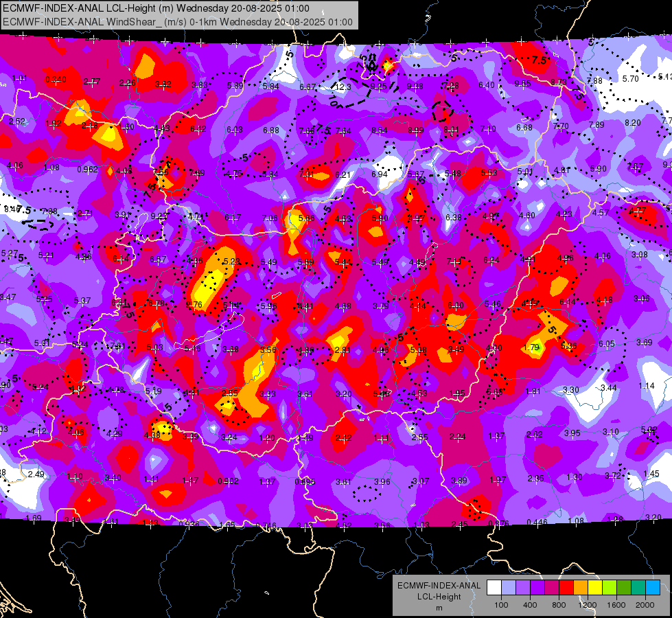Click the wind shear value 7.10

pyautogui.click(x=488, y=128)
